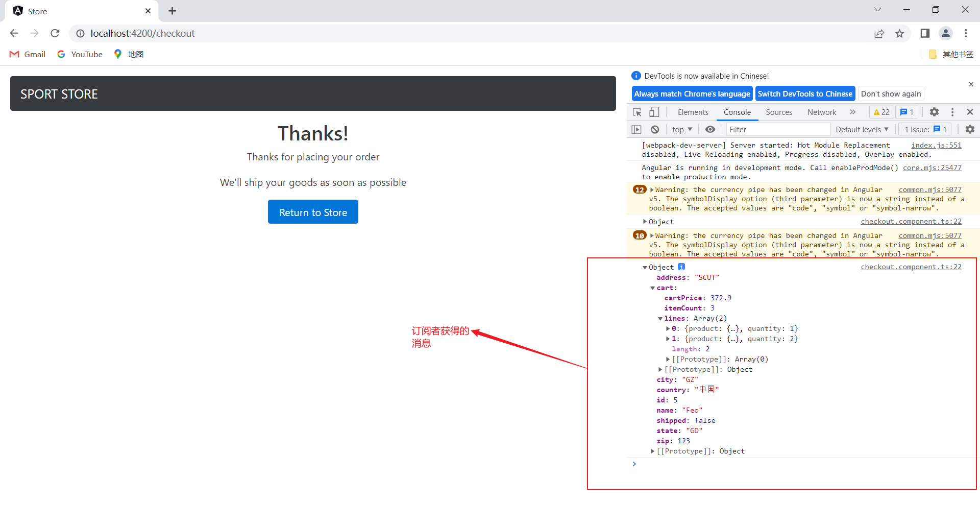
Task: Open the Chrome profile avatar
Action: coord(946,34)
